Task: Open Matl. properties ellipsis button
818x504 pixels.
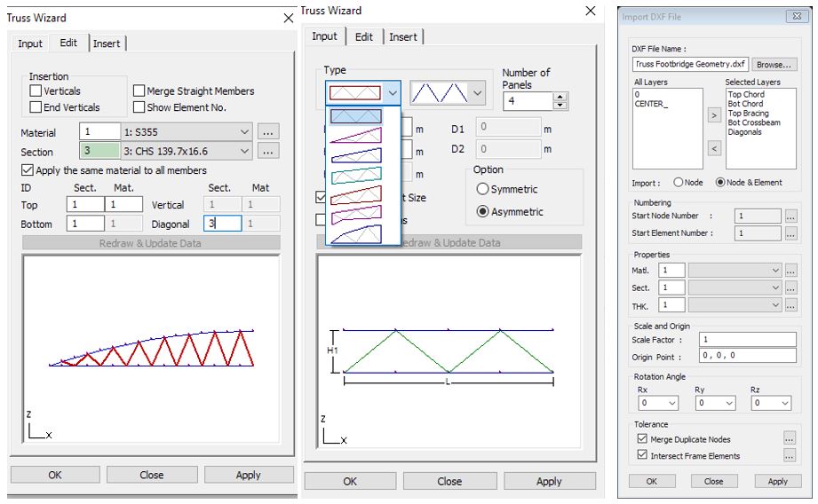Action: [790, 271]
